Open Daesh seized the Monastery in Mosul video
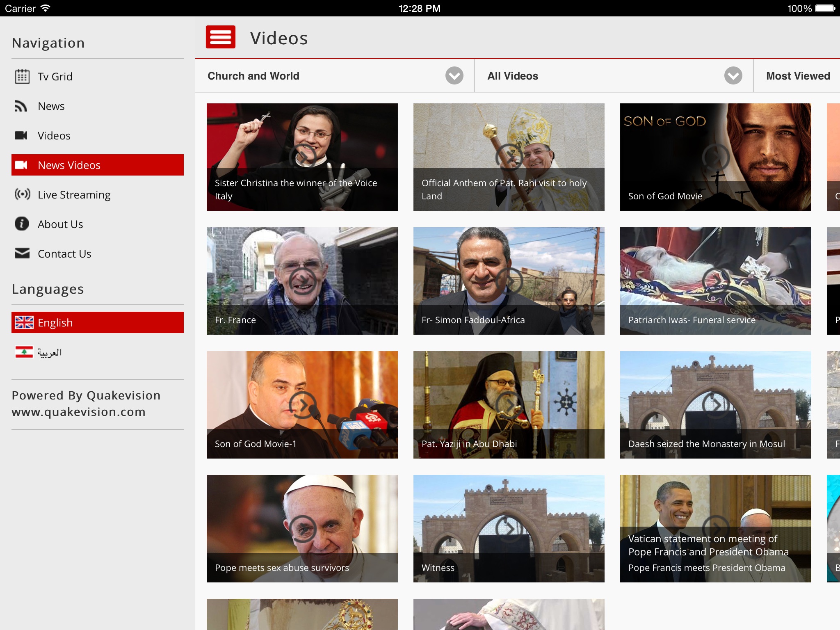 [x=715, y=405]
